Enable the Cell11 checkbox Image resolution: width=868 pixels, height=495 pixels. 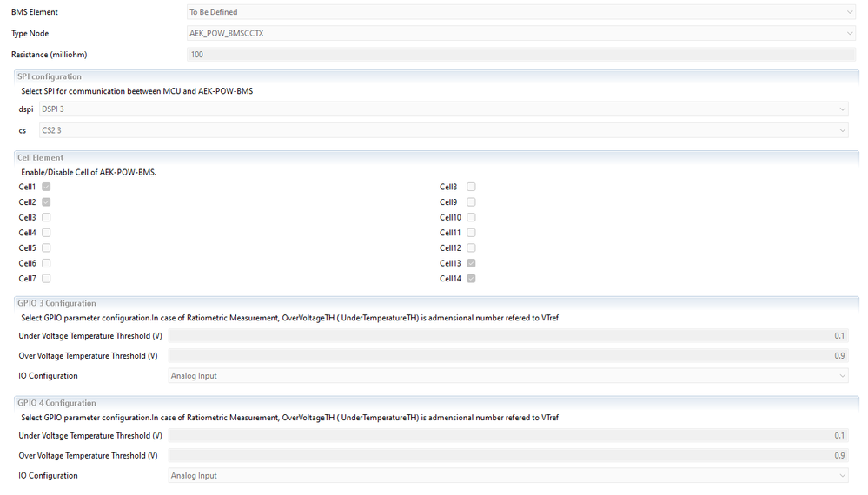[471, 233]
